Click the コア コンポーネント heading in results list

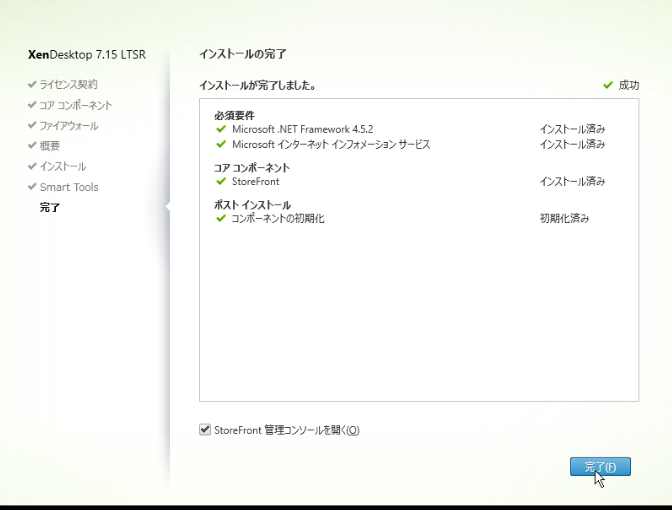(x=252, y=168)
